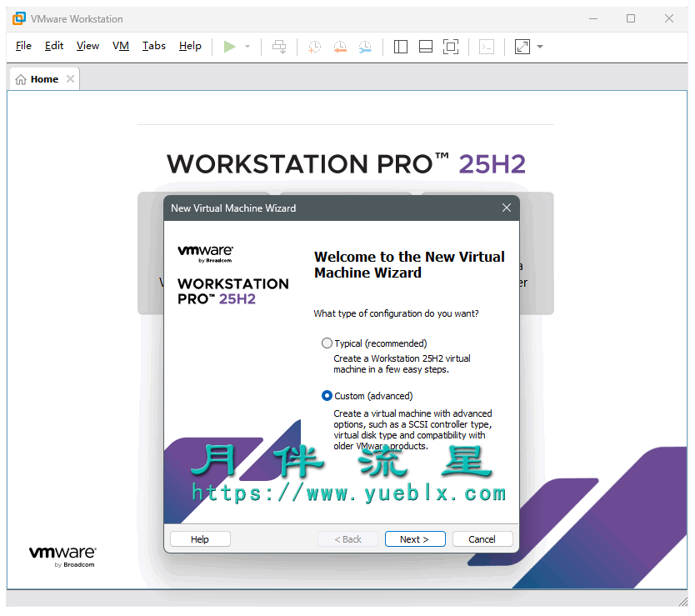
Task: Click vmware logo in main window bottom-left
Action: (62, 557)
